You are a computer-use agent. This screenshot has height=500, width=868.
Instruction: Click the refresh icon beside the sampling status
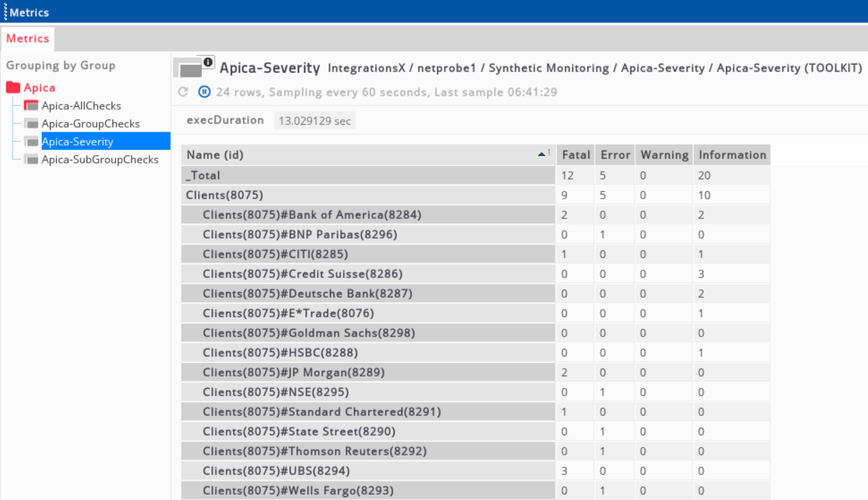(x=184, y=92)
